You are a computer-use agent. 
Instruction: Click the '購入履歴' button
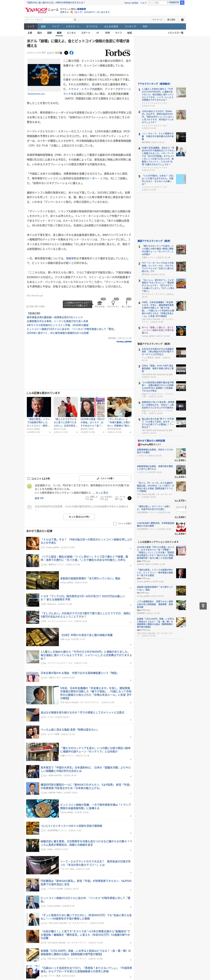point(171,19)
